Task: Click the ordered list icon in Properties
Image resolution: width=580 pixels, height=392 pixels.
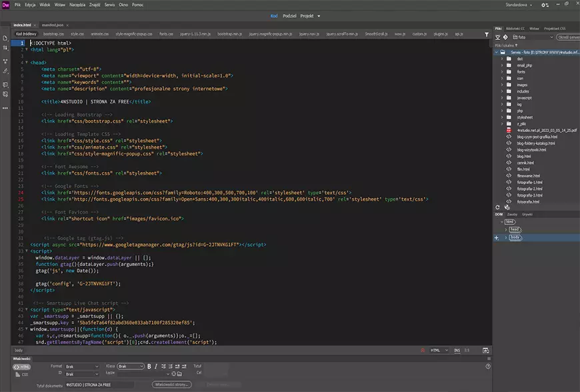Action: point(171,366)
